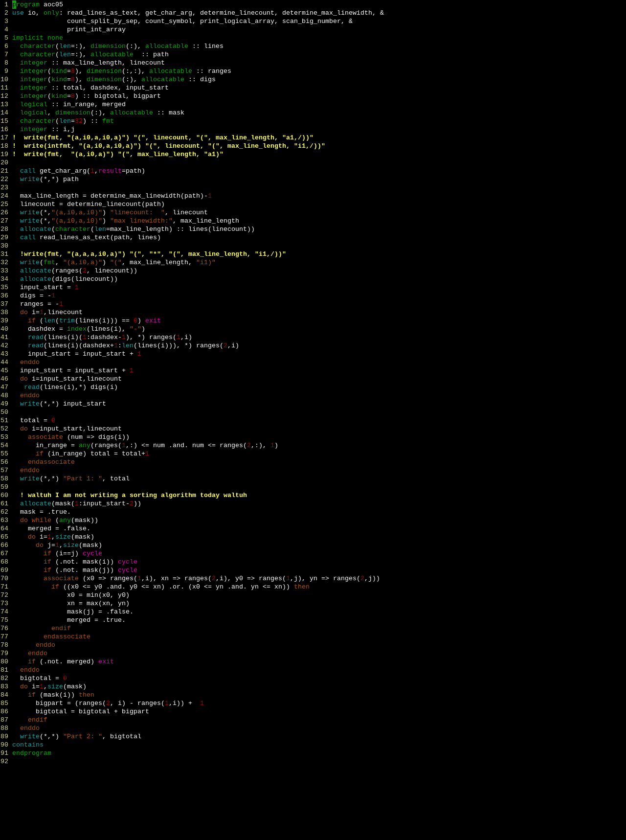The image size is (626, 840).
Task: Click the 'if (i==j) cycle' line
Action: (x=73, y=553)
